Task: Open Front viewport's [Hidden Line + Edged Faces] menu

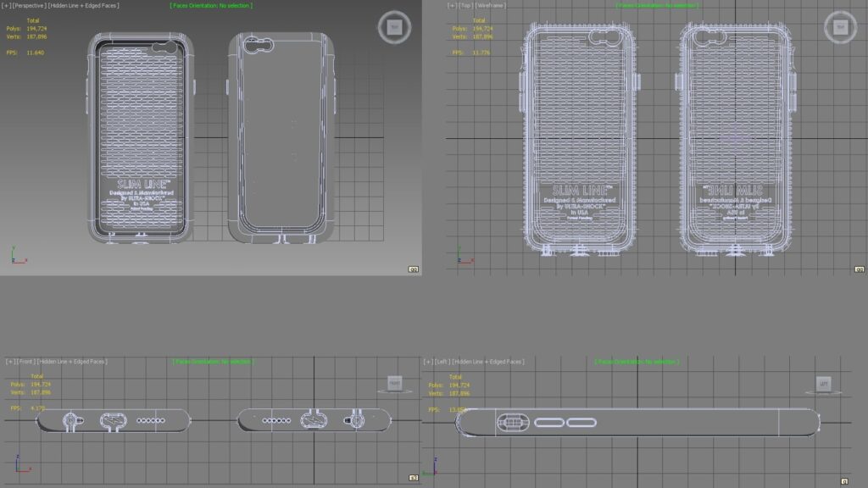Action: (x=71, y=362)
